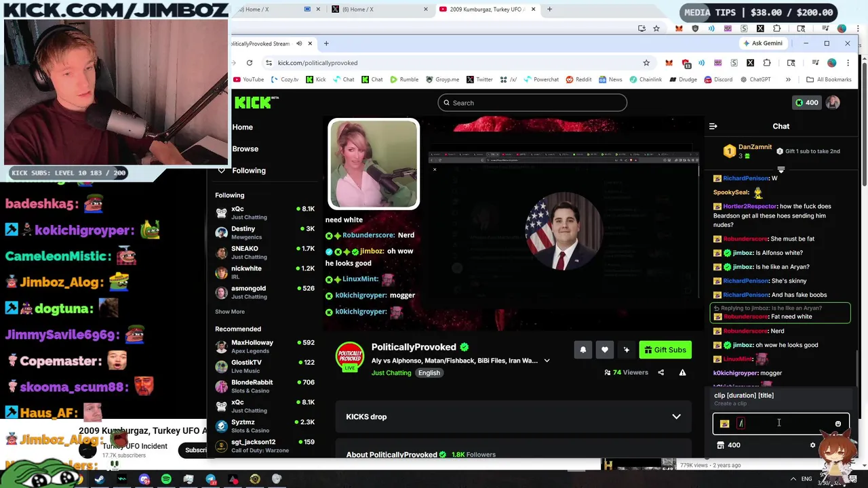Open the Rumble bookmark
The image size is (868, 488).
[404, 79]
